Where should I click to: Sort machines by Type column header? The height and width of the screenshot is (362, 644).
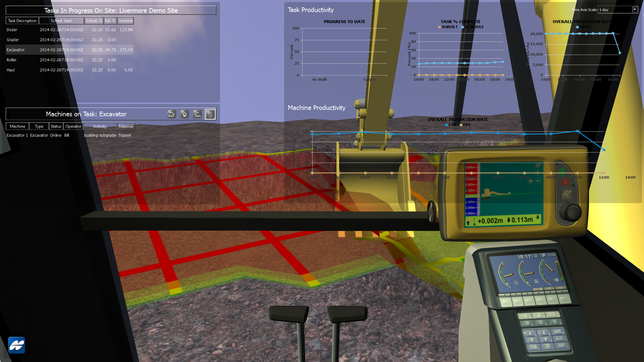39,126
